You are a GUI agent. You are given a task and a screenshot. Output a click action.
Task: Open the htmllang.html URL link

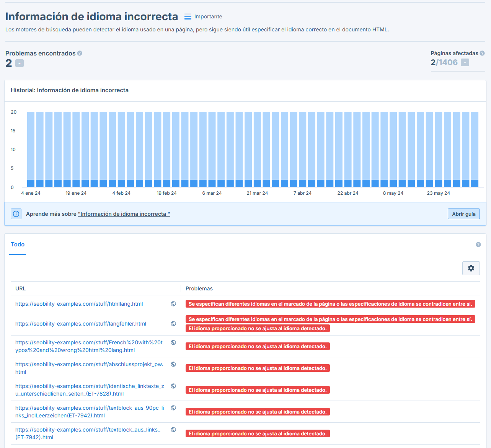[79, 303]
